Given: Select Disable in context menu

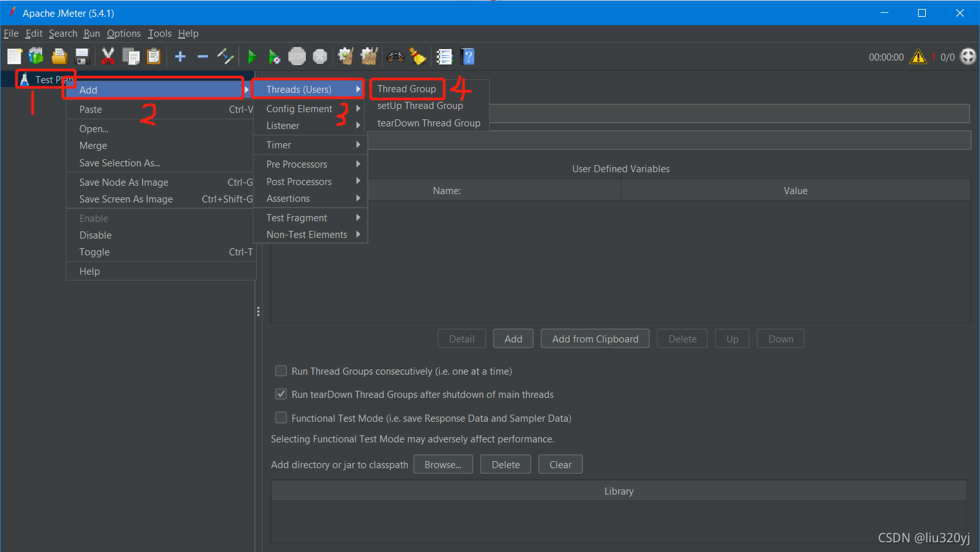Looking at the screenshot, I should point(161,235).
